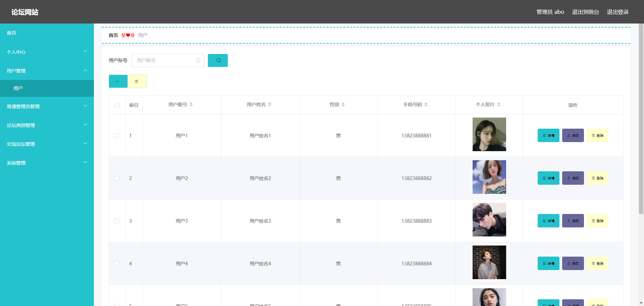Sort by 手机号码 column arrows
Image resolution: width=644 pixels, height=306 pixels.
426,104
